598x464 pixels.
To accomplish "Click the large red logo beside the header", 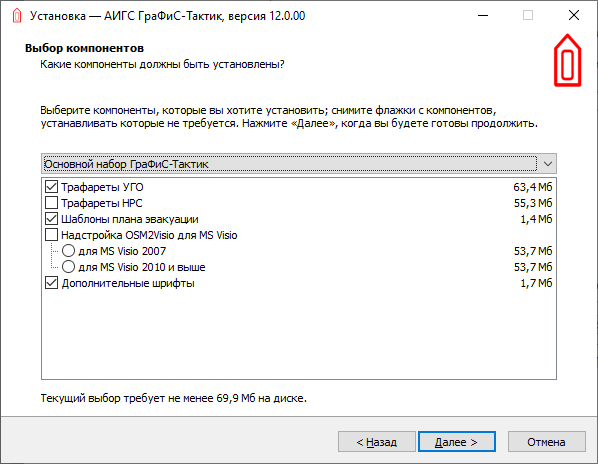I will [567, 60].
